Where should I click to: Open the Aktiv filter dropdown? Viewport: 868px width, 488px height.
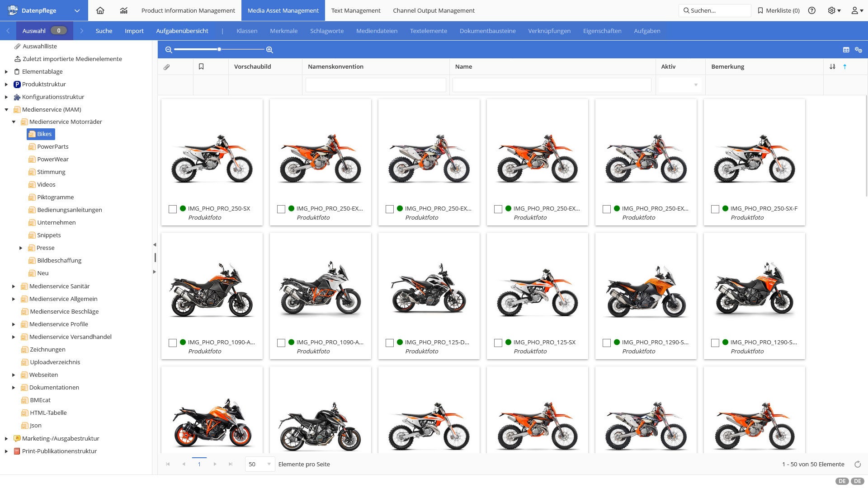click(x=680, y=85)
